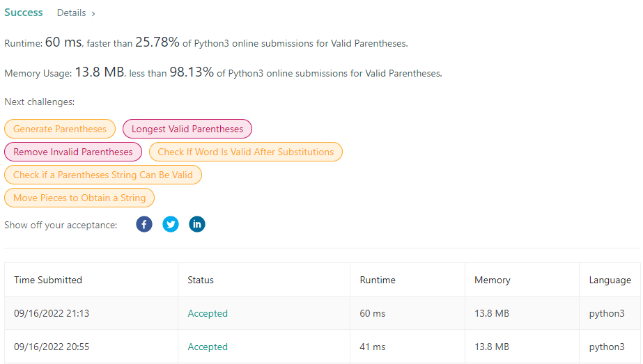643x364 pixels.
Task: Open Move Pieces to Obtain a String
Action: [x=79, y=198]
